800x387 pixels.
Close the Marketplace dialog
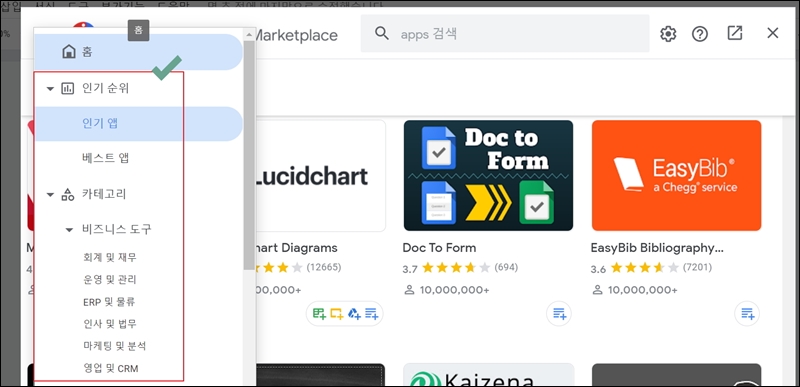(772, 33)
